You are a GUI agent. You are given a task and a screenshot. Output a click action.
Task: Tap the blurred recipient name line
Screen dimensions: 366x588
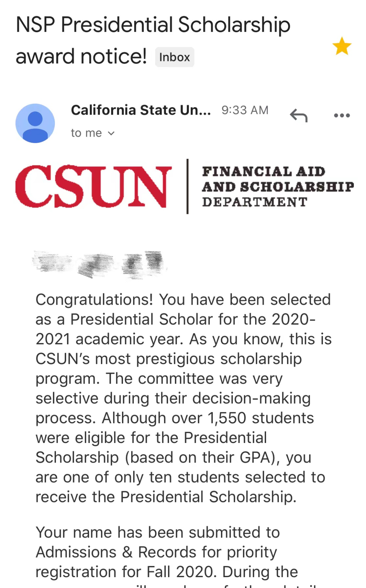click(x=99, y=265)
